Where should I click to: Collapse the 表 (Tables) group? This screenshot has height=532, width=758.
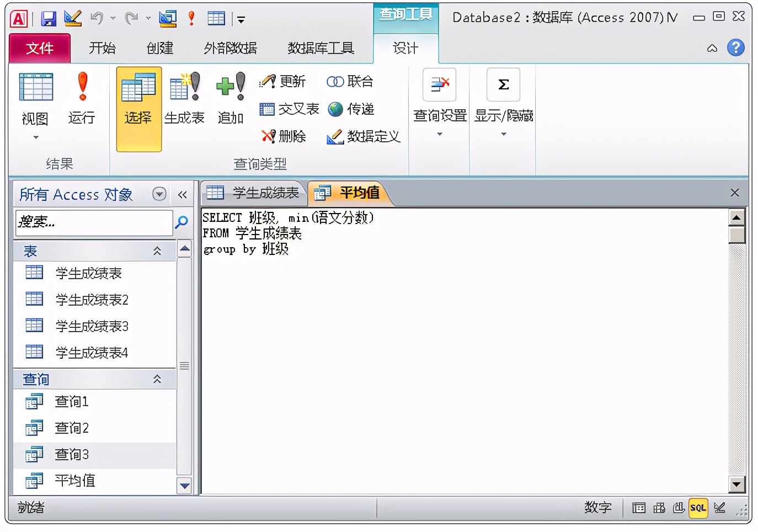click(x=157, y=251)
